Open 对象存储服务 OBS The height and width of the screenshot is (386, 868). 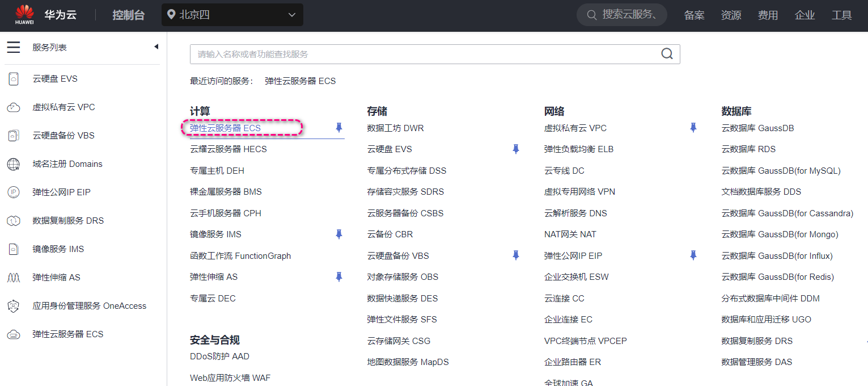coord(403,277)
